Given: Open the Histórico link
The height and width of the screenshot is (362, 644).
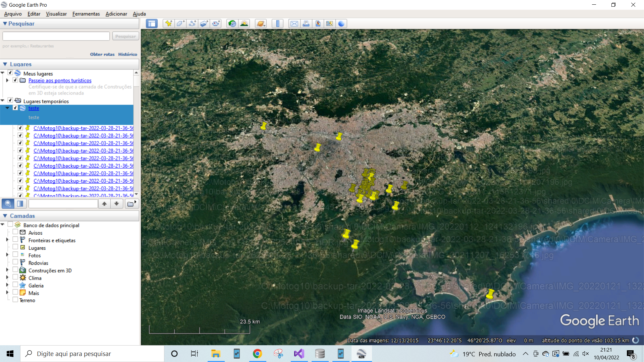Looking at the screenshot, I should pos(127,54).
